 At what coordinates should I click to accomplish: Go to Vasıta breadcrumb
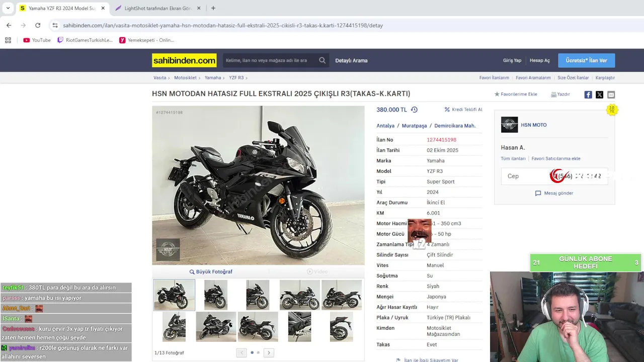159,78
